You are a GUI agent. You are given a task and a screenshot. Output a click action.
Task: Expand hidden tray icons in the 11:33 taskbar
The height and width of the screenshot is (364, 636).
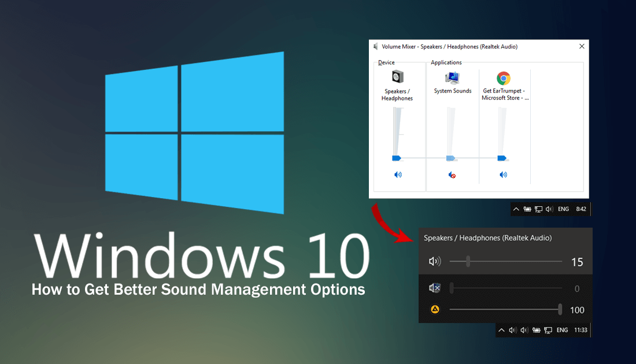(x=501, y=330)
